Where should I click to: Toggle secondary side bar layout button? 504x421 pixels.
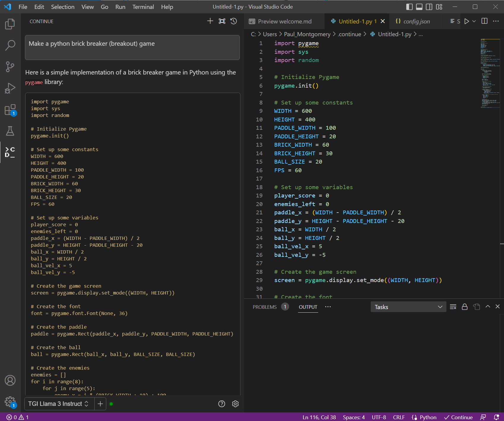[x=429, y=7]
